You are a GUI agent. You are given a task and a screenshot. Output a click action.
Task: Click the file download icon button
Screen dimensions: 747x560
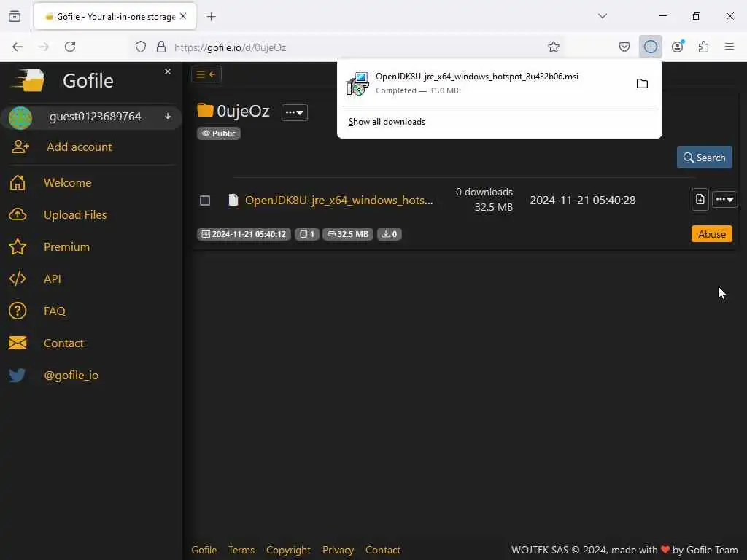click(700, 199)
